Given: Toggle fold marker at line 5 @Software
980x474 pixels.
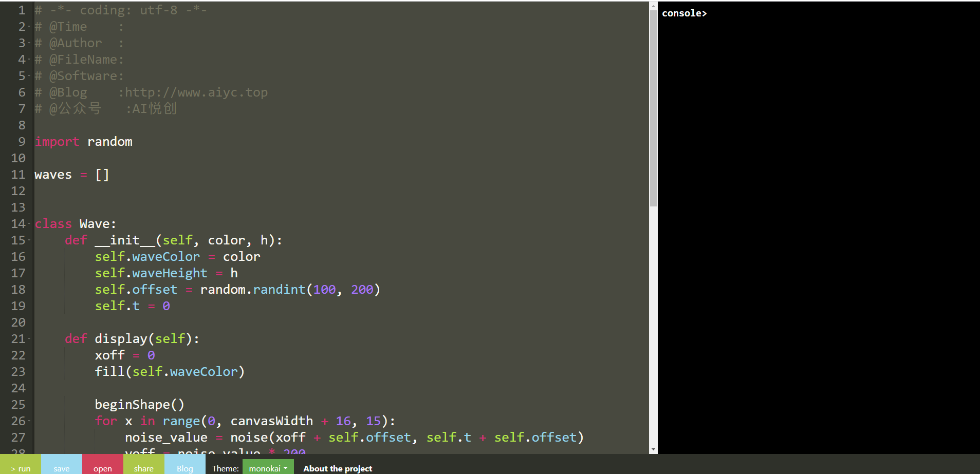Looking at the screenshot, I should (29, 76).
